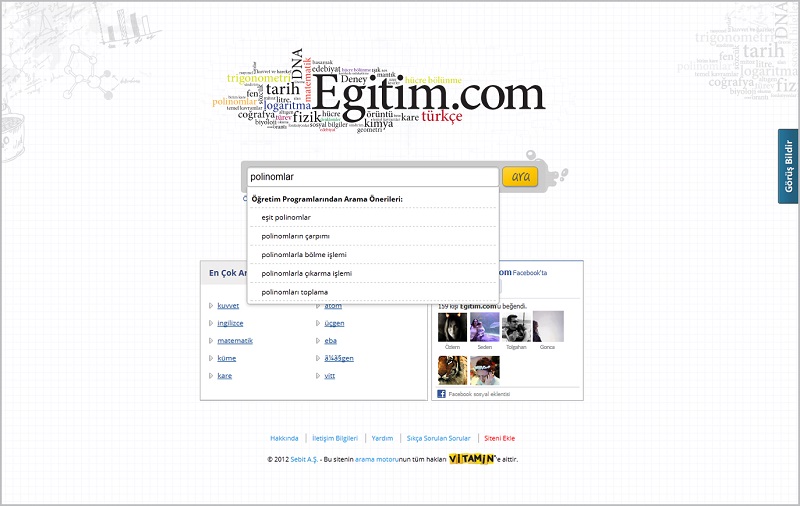The width and height of the screenshot is (800, 506).
Task: Open the 'Hakkında' footer link
Action: point(284,438)
